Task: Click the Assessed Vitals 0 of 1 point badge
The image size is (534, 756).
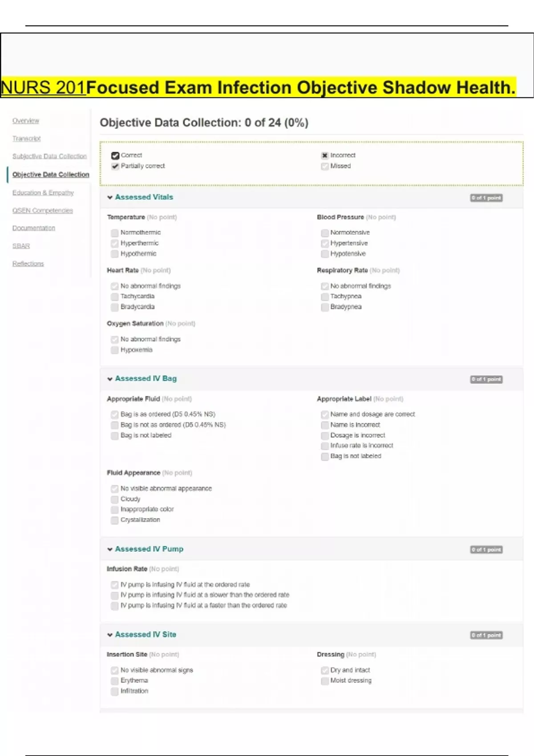Action: coord(486,198)
